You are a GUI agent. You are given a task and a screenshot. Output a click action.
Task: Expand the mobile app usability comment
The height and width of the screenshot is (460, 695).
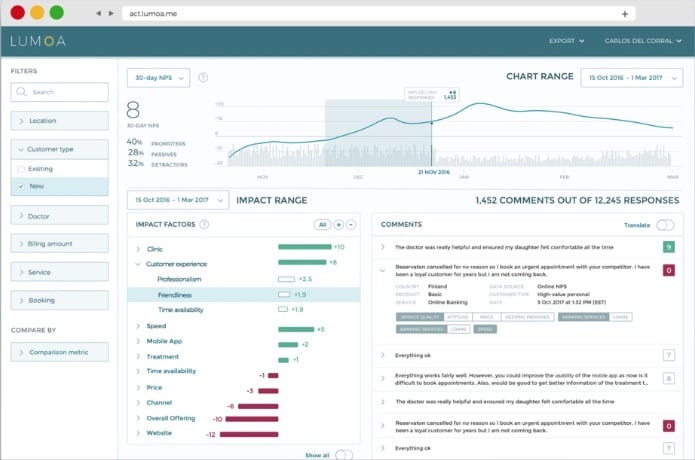pyautogui.click(x=383, y=378)
